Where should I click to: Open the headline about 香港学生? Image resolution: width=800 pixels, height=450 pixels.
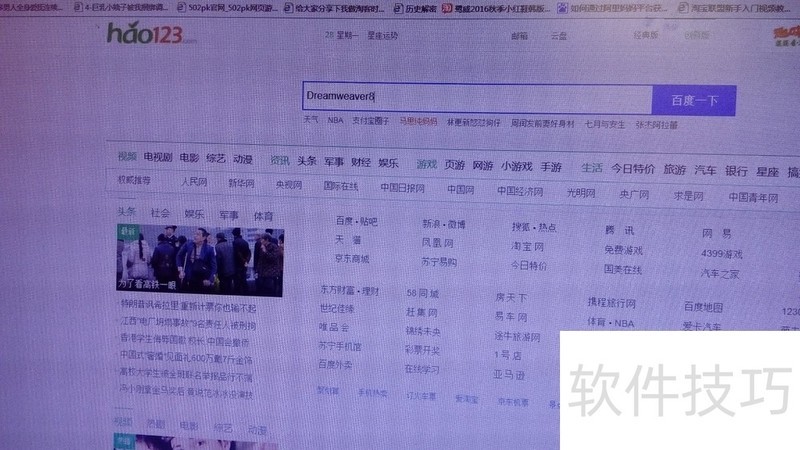pos(185,340)
